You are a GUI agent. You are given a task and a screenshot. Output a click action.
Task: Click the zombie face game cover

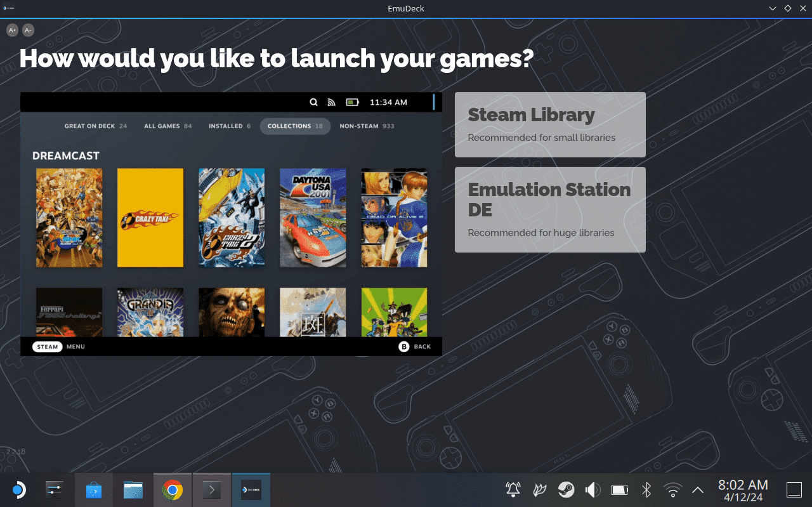pos(232,312)
